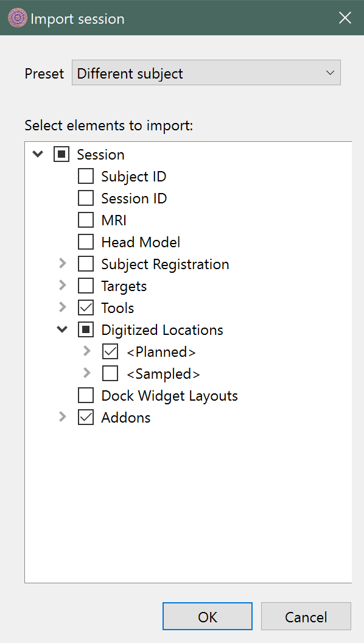Expand the Targets tree node
Screen dimensions: 364x643
62,286
